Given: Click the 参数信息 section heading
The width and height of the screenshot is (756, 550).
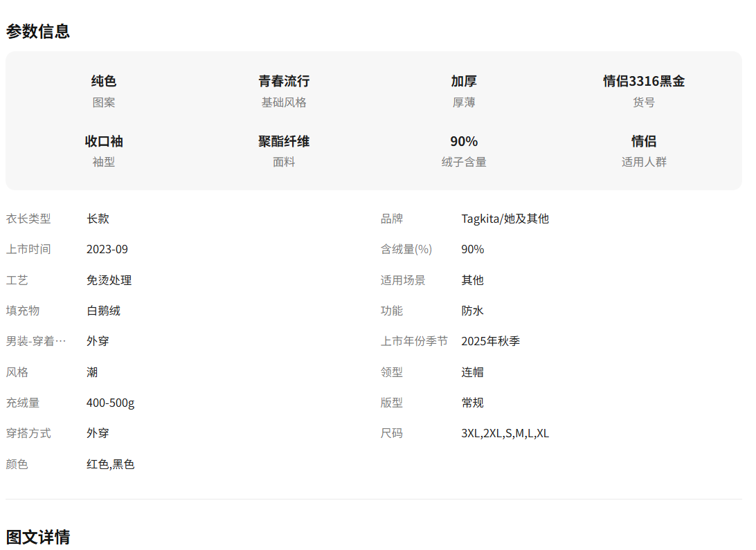Looking at the screenshot, I should click(x=38, y=31).
